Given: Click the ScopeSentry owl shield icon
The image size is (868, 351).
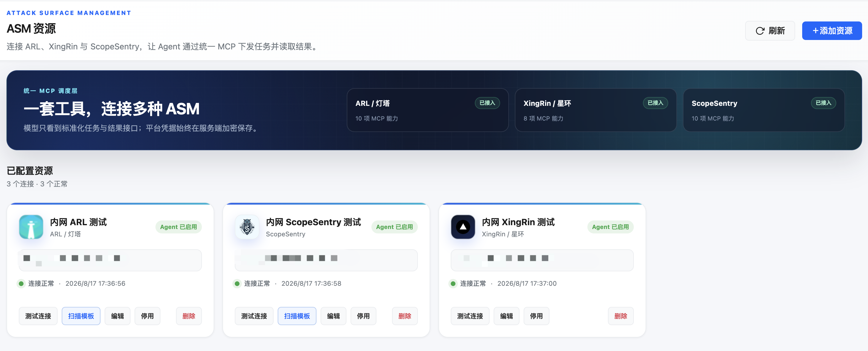Looking at the screenshot, I should tap(247, 227).
